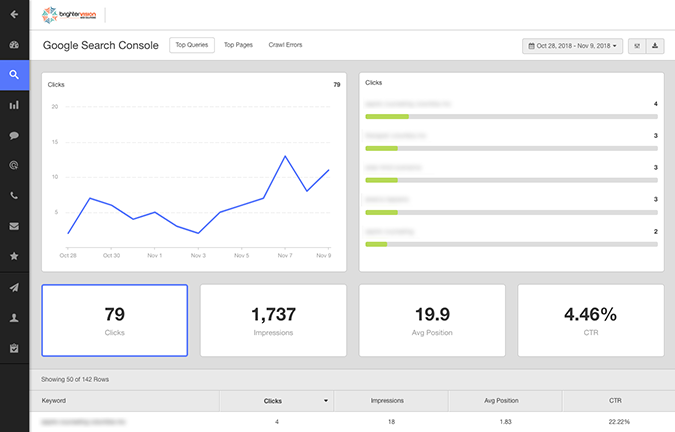This screenshot has width=675, height=432.
Task: Click the 18 impressions cell in first row
Action: tap(391, 422)
